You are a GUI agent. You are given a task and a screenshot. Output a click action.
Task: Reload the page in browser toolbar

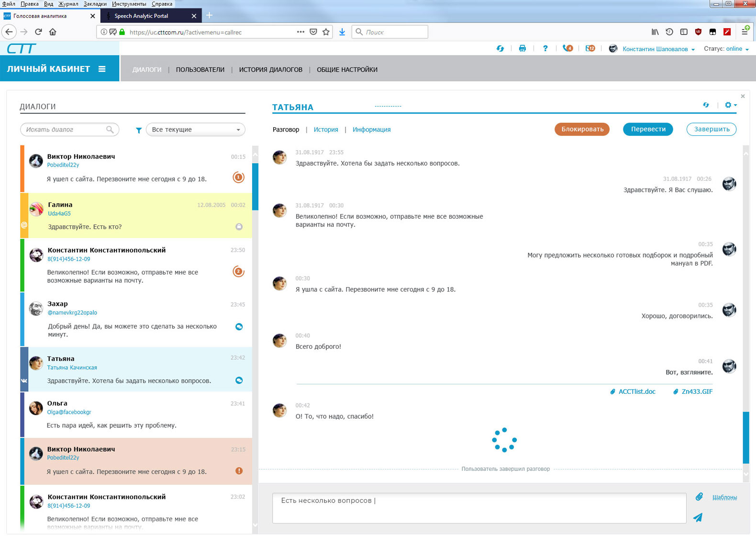click(x=38, y=32)
